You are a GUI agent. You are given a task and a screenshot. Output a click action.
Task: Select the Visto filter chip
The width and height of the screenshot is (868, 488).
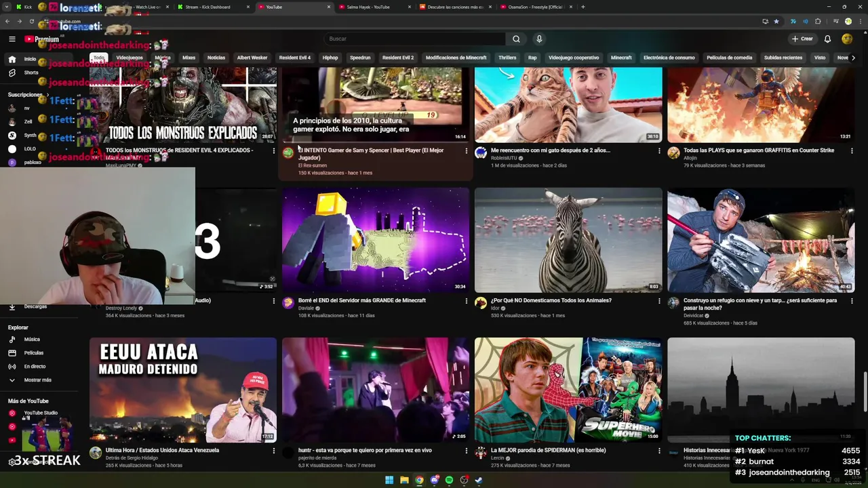point(820,58)
